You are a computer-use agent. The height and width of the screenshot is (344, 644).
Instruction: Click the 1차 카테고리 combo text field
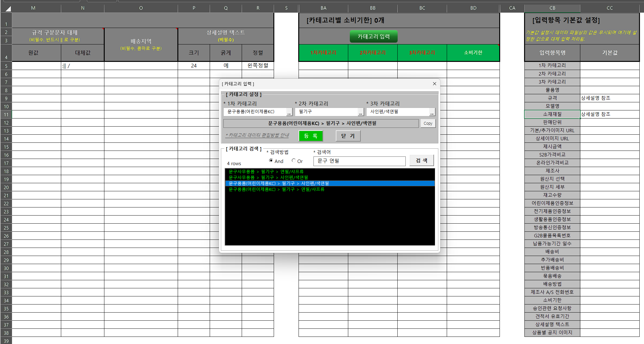255,112
